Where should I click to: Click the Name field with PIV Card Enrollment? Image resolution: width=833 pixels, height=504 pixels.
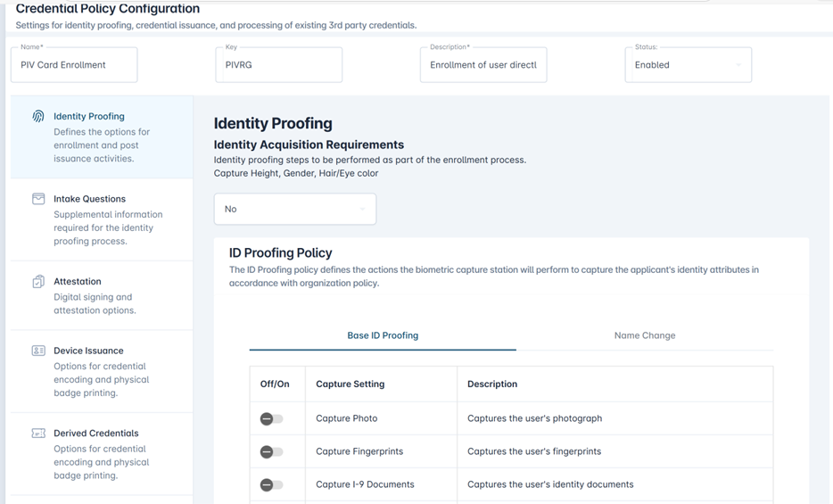[74, 65]
